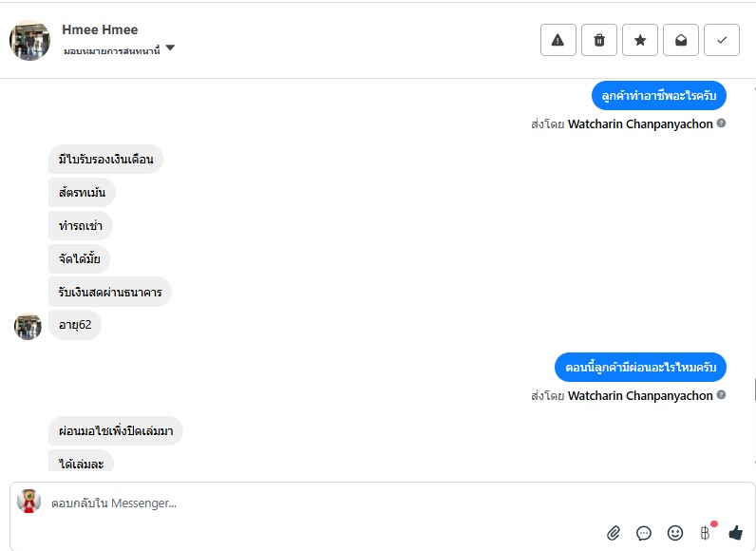Image resolution: width=756 pixels, height=551 pixels.
Task: Open the มอบหมายการสนทนานี้ assignment menu
Action: [x=111, y=48]
